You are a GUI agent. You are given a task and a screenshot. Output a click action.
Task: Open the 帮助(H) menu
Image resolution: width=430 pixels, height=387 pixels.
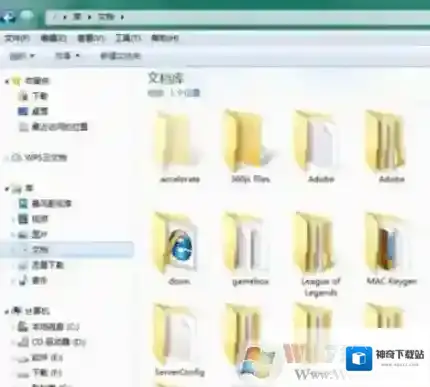click(x=165, y=38)
